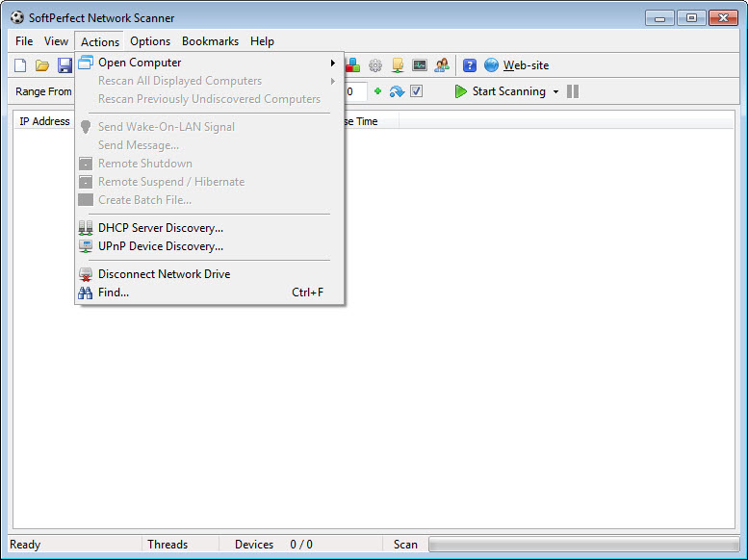The width and height of the screenshot is (748, 560).
Task: Click the Devices 0 / 0 status entry
Action: pos(273,545)
